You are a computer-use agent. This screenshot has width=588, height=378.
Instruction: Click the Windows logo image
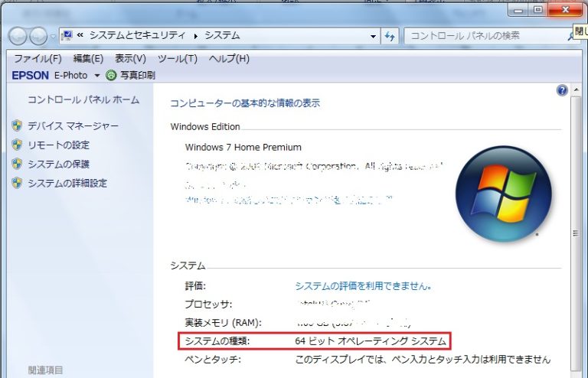click(x=503, y=194)
